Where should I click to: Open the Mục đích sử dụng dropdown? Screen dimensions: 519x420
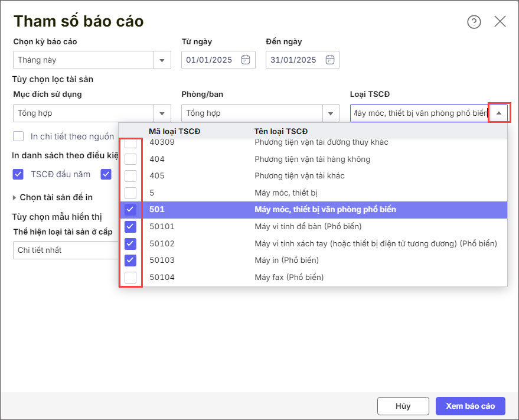click(162, 113)
